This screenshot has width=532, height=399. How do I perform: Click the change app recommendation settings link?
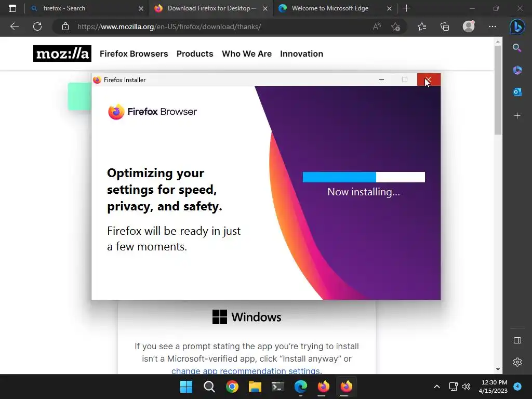click(x=246, y=371)
